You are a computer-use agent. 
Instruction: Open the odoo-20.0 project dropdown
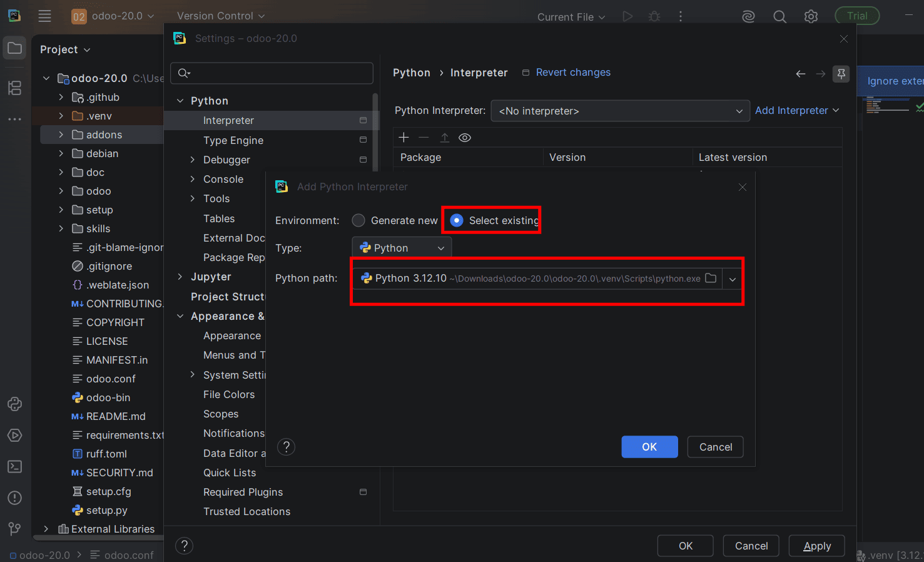click(x=113, y=16)
